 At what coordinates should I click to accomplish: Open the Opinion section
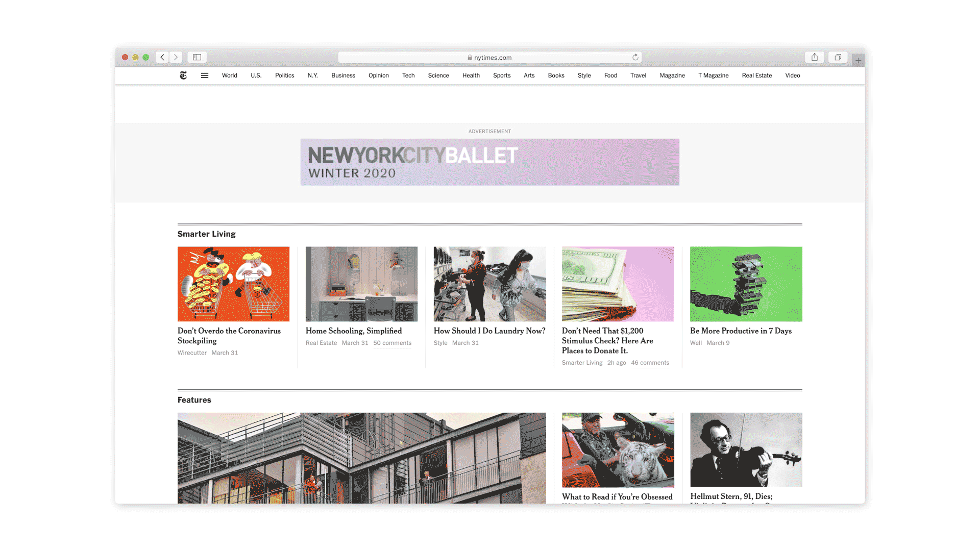tap(378, 76)
